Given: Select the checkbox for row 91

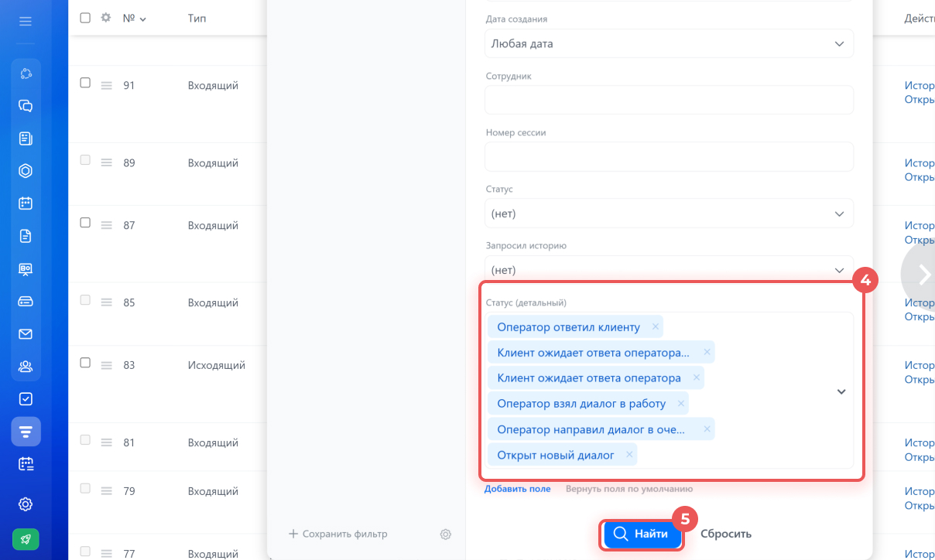Looking at the screenshot, I should tap(86, 83).
